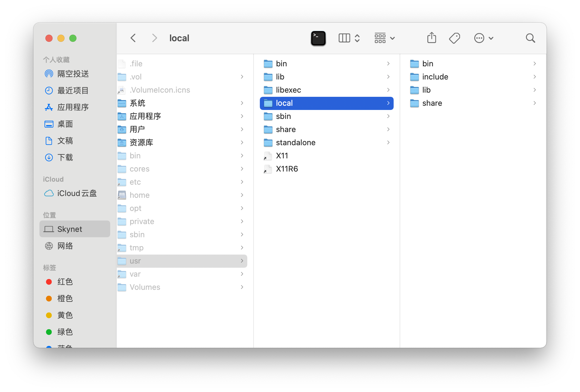The height and width of the screenshot is (392, 580).
Task: Click the tag (edit tags) icon
Action: click(454, 38)
